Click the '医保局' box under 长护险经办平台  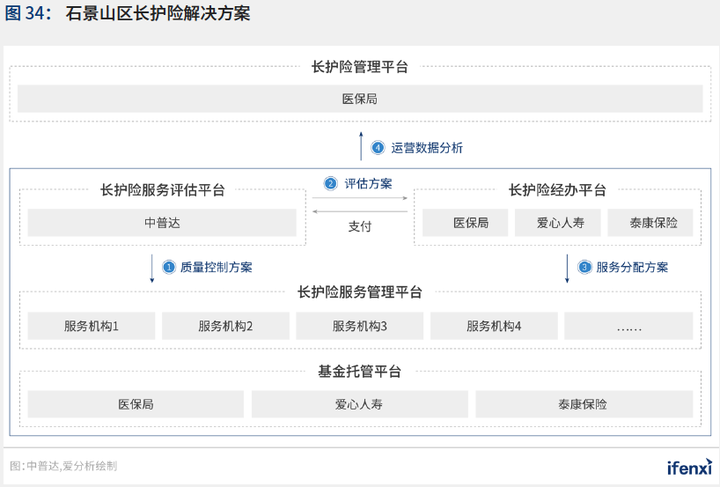[x=465, y=223]
